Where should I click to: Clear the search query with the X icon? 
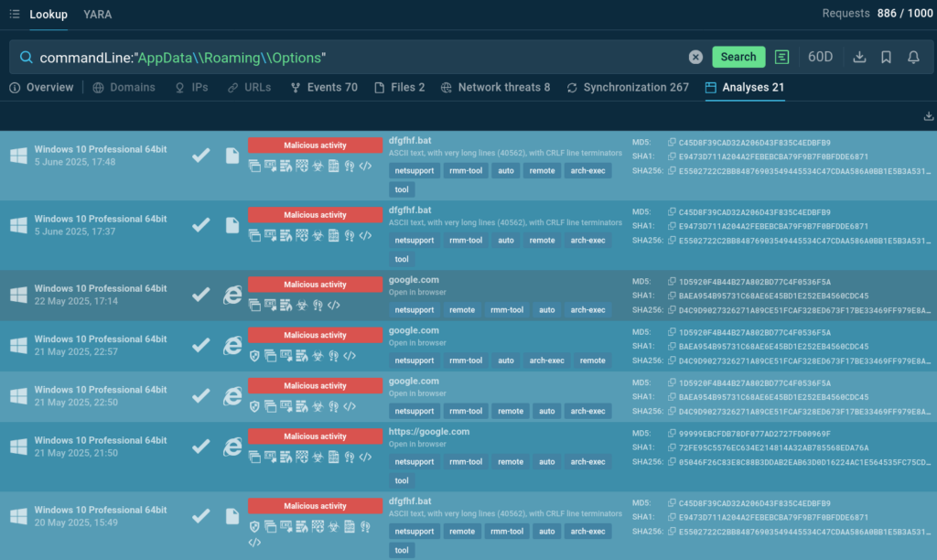tap(695, 57)
